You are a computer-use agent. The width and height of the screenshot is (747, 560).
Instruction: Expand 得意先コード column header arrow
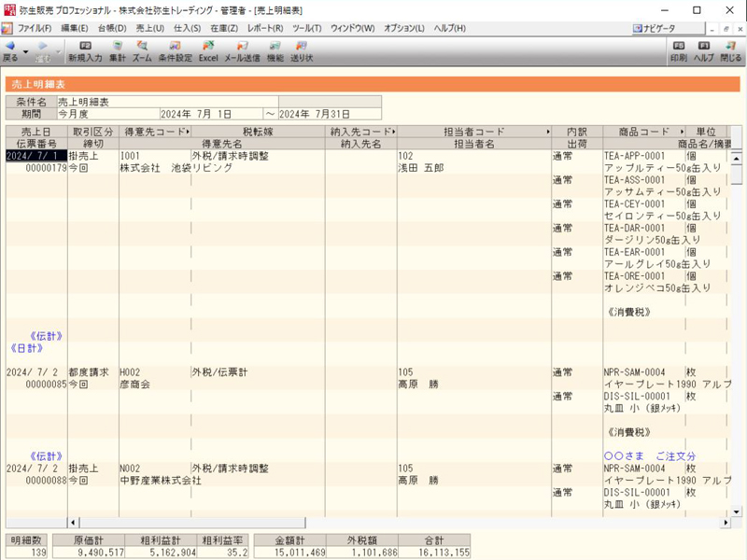coord(189,132)
